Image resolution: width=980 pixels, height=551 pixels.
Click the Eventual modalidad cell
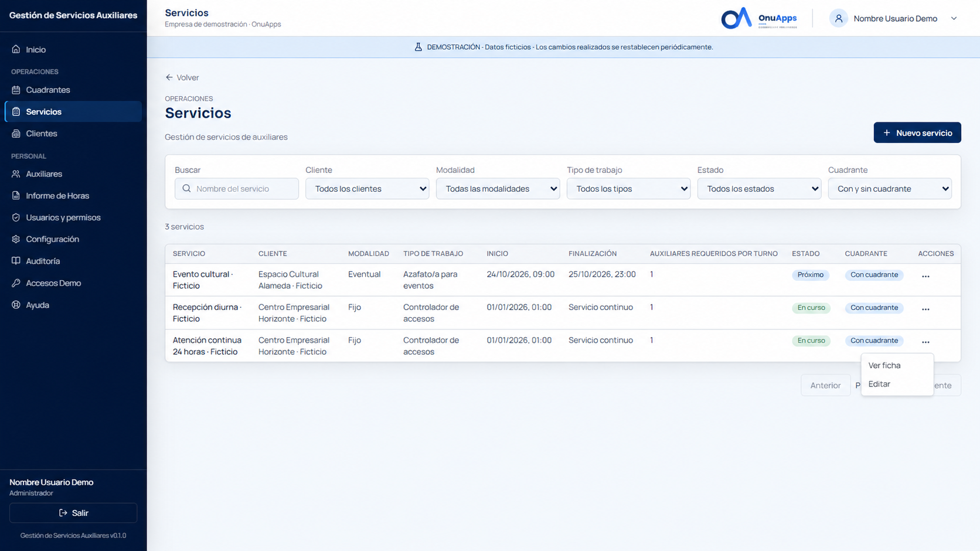pyautogui.click(x=364, y=274)
